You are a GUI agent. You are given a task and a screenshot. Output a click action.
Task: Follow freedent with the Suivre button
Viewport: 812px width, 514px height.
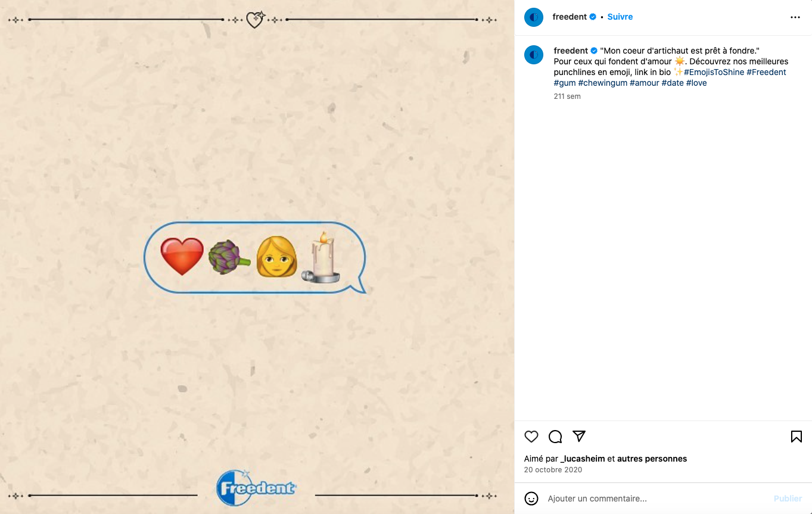click(620, 17)
